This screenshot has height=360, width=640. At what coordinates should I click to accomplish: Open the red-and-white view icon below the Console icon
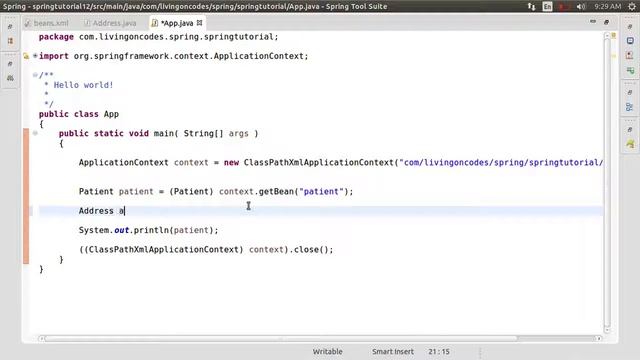[x=630, y=56]
